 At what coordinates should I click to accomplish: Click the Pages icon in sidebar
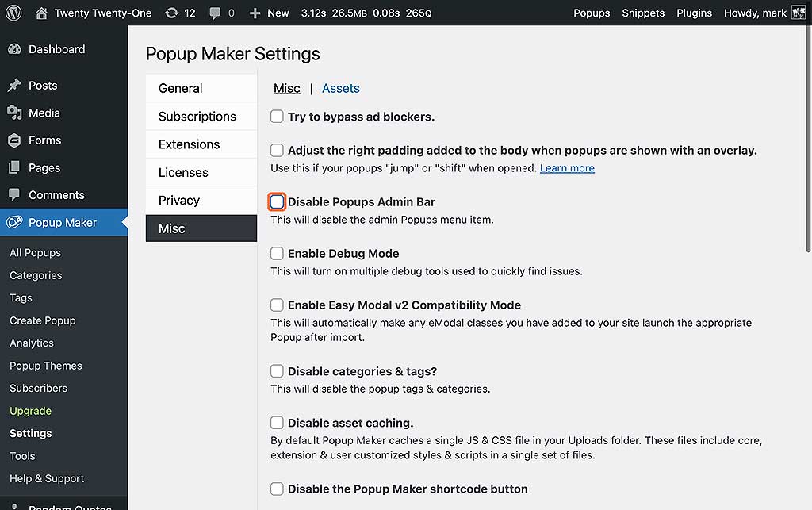14,168
